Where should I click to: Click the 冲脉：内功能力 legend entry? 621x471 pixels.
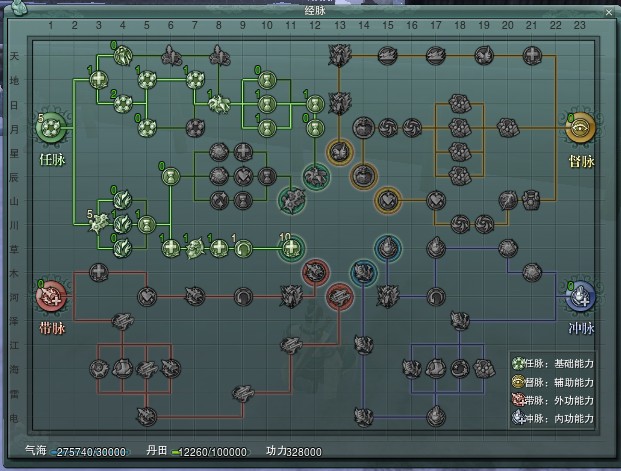[x=553, y=417]
